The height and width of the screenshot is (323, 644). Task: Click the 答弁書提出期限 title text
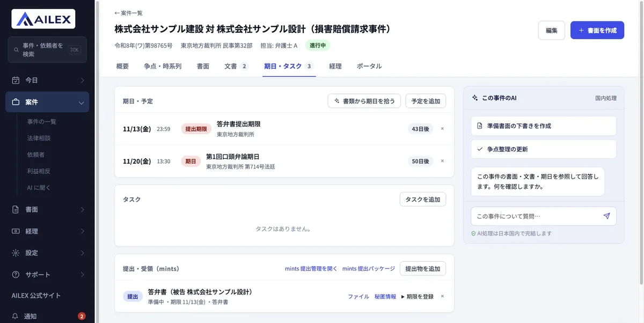point(239,124)
